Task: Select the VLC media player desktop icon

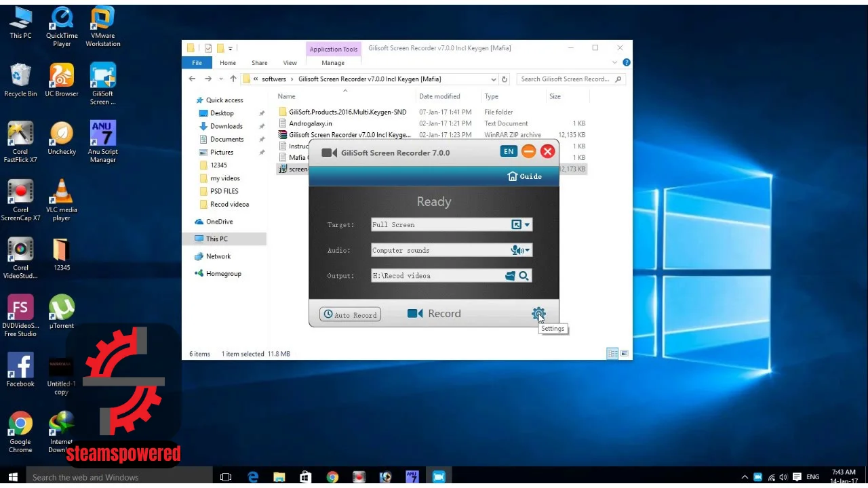Action: click(62, 201)
